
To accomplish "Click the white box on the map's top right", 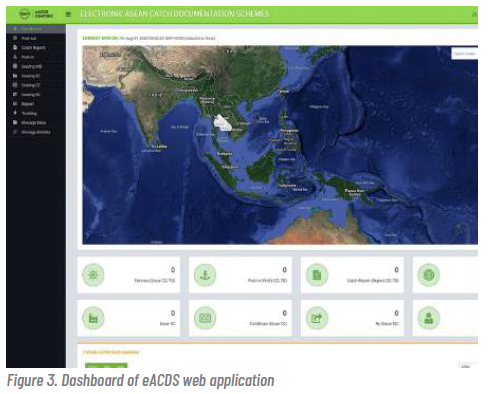I will click(464, 54).
